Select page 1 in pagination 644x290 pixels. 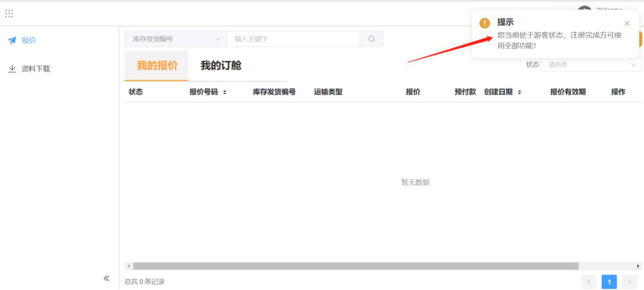point(609,282)
